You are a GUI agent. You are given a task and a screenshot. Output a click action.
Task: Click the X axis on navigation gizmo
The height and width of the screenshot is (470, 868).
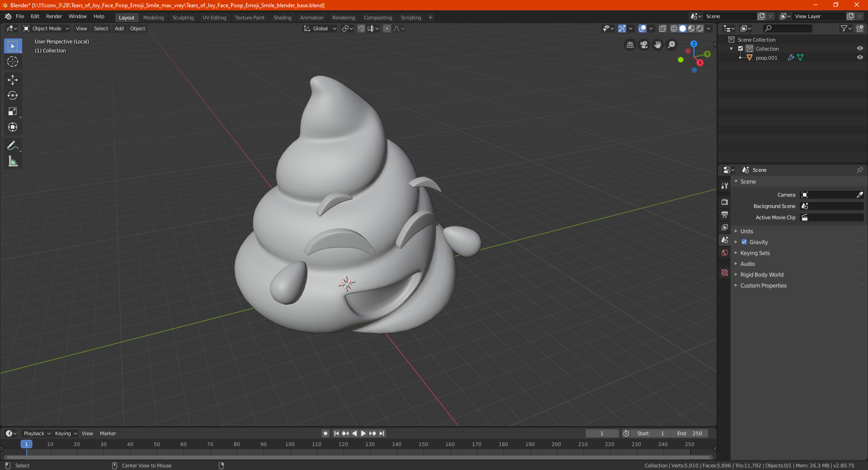click(x=700, y=63)
